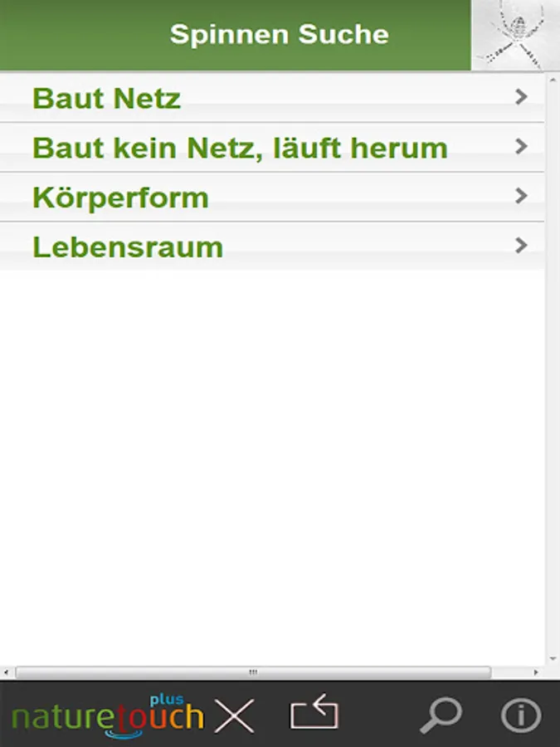The height and width of the screenshot is (747, 560).
Task: Click the Körperform row chevron arrow
Action: (x=521, y=197)
